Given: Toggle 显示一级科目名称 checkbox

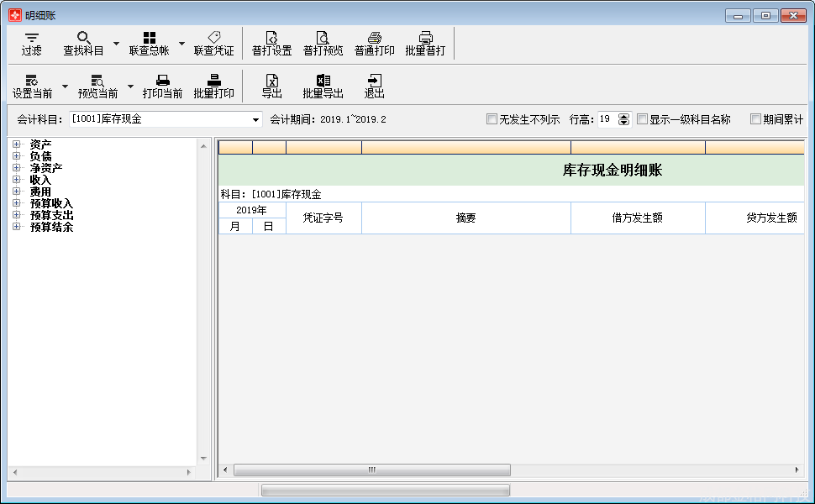Looking at the screenshot, I should point(643,119).
